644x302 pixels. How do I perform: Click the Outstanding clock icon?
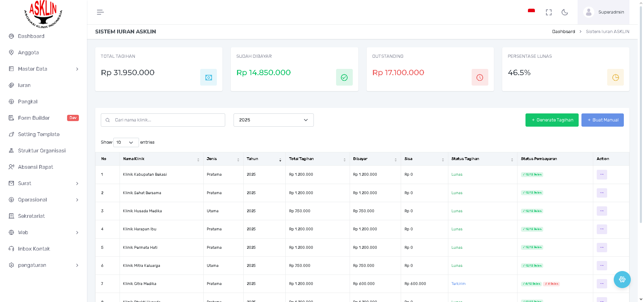pos(480,77)
